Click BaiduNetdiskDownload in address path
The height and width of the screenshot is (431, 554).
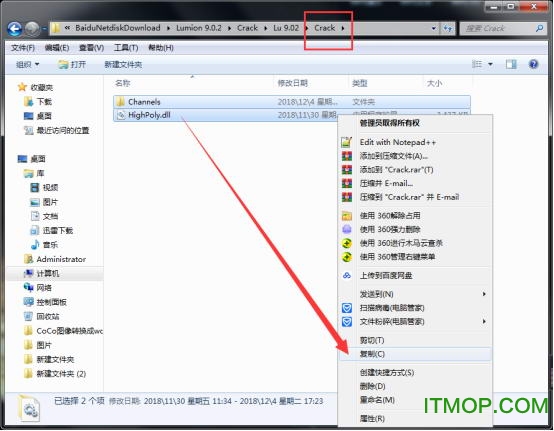[118, 28]
